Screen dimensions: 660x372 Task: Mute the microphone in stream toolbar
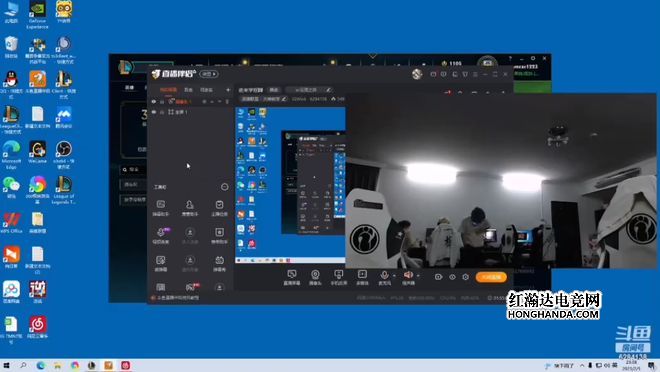click(384, 275)
